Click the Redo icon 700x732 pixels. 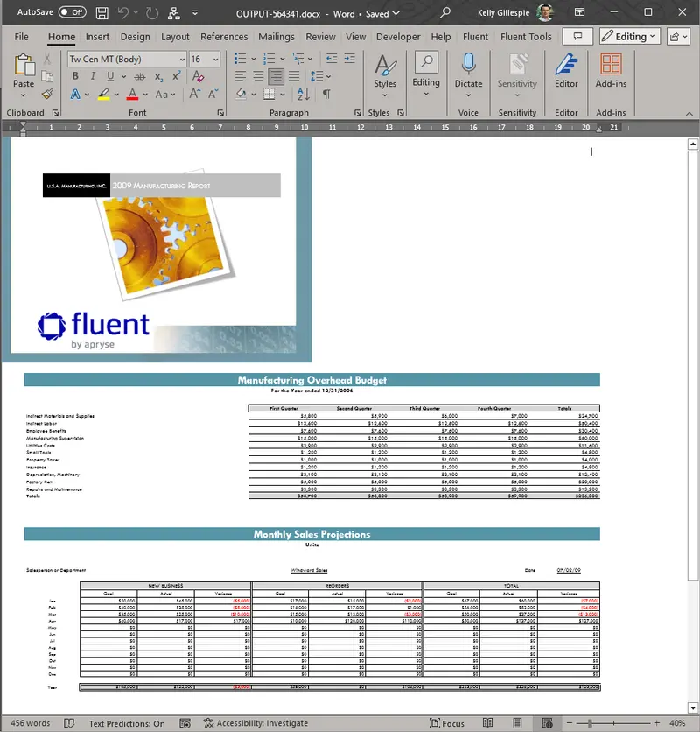click(152, 13)
